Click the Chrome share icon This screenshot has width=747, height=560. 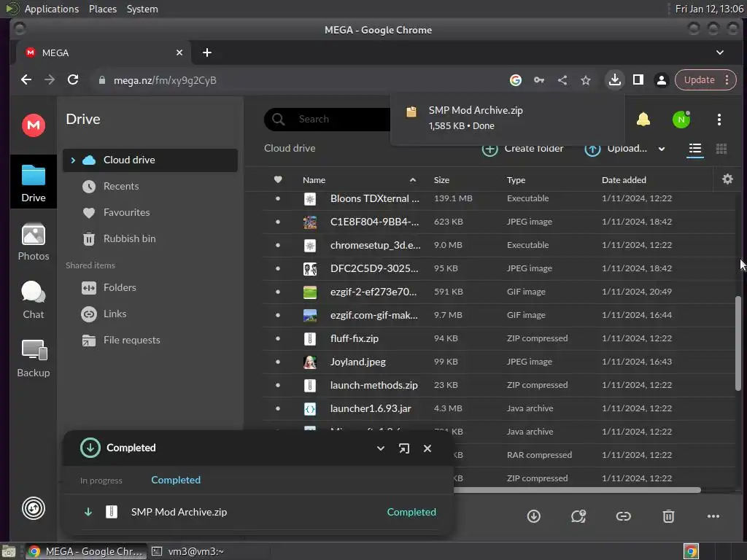pyautogui.click(x=562, y=80)
